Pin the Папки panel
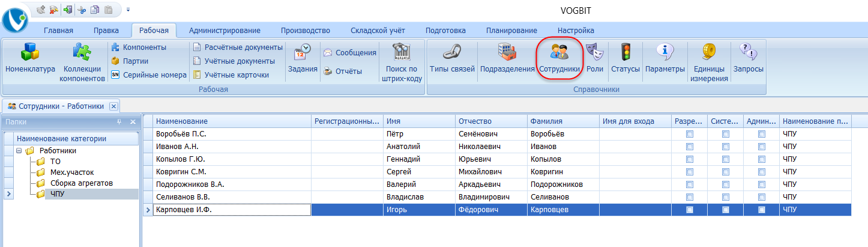The height and width of the screenshot is (247, 868). click(x=119, y=121)
